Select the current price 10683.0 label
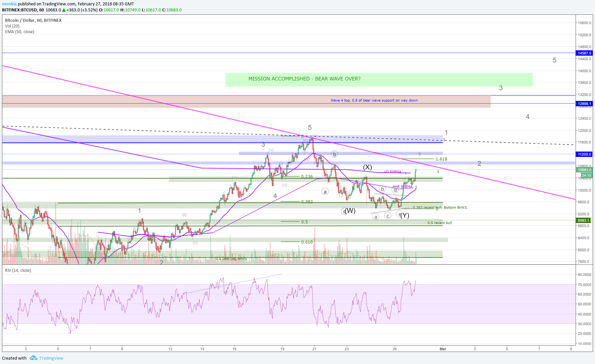The width and height of the screenshot is (595, 364). coord(585,170)
